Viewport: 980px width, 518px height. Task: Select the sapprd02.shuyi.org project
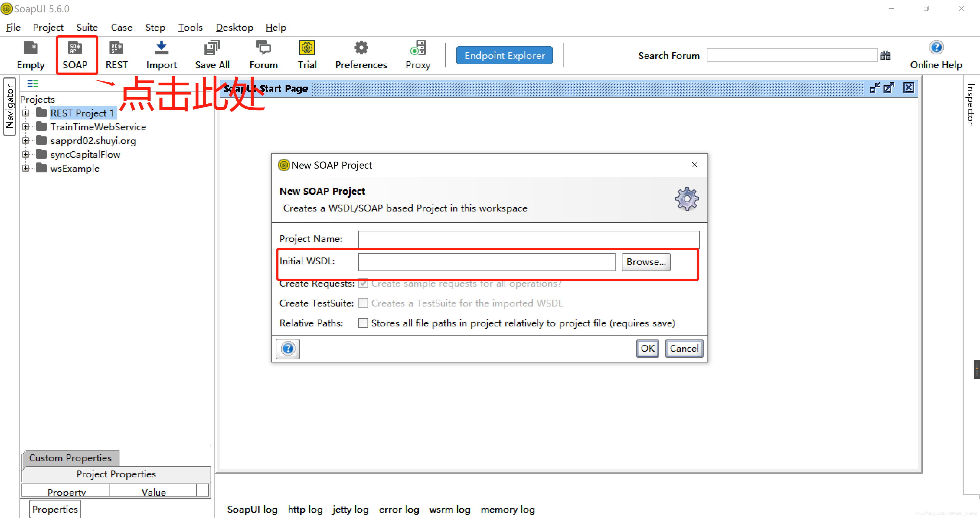click(93, 140)
